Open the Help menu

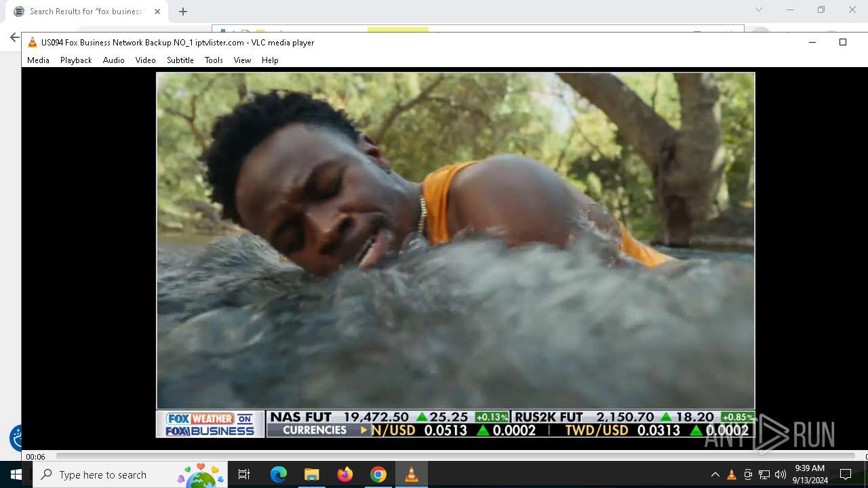(270, 60)
